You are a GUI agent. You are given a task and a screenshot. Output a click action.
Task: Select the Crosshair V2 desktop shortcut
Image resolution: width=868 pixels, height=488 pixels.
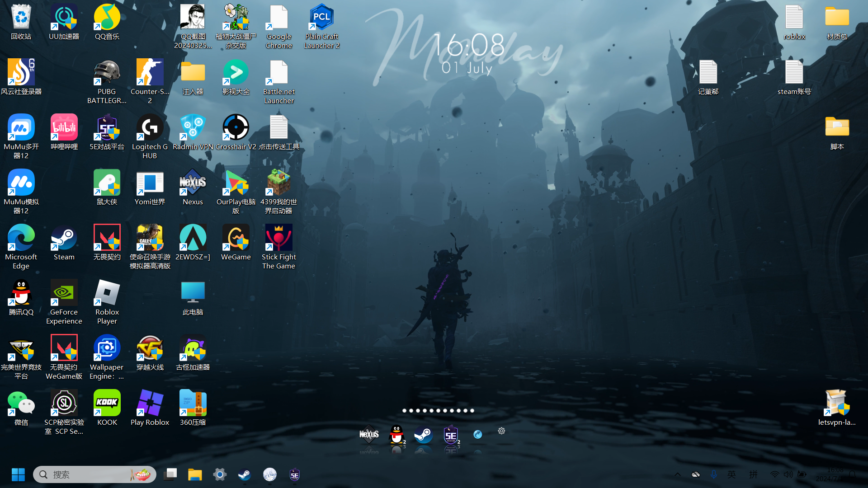tap(236, 132)
